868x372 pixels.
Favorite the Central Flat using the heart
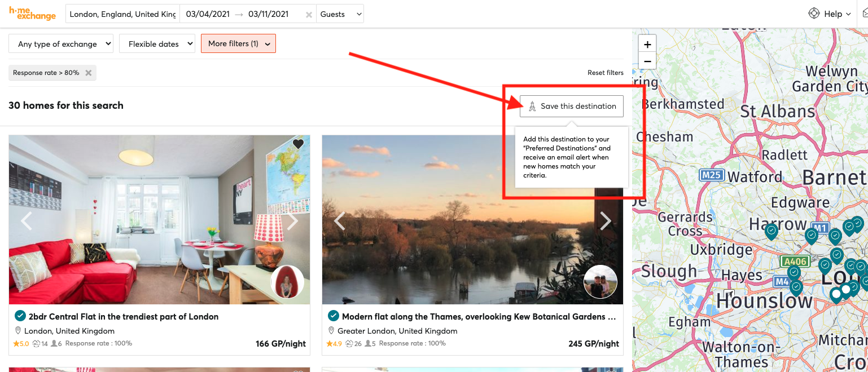click(x=297, y=144)
